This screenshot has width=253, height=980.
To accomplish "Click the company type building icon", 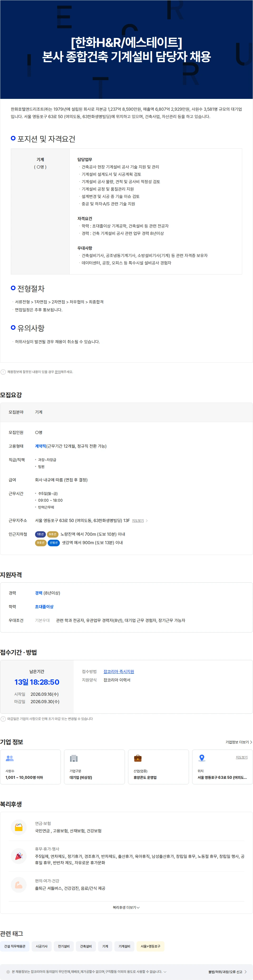I will [x=74, y=758].
